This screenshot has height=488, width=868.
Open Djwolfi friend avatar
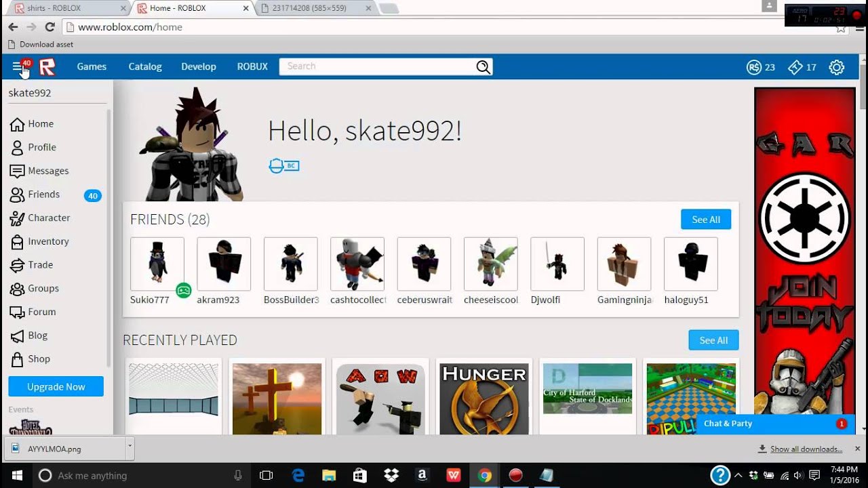pos(557,264)
